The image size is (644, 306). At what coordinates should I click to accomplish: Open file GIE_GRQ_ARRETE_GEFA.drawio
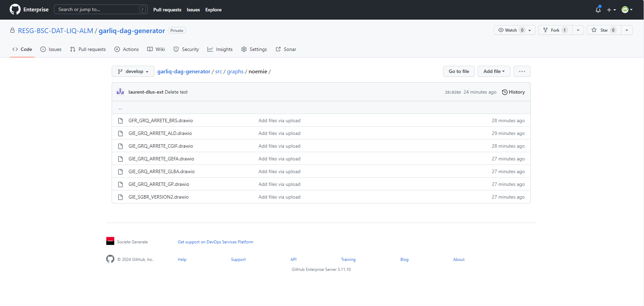click(x=161, y=159)
